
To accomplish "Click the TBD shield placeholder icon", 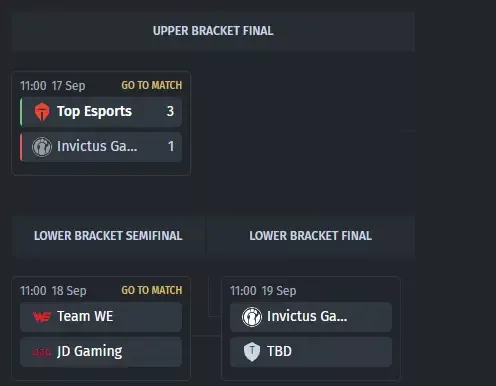I will [252, 352].
